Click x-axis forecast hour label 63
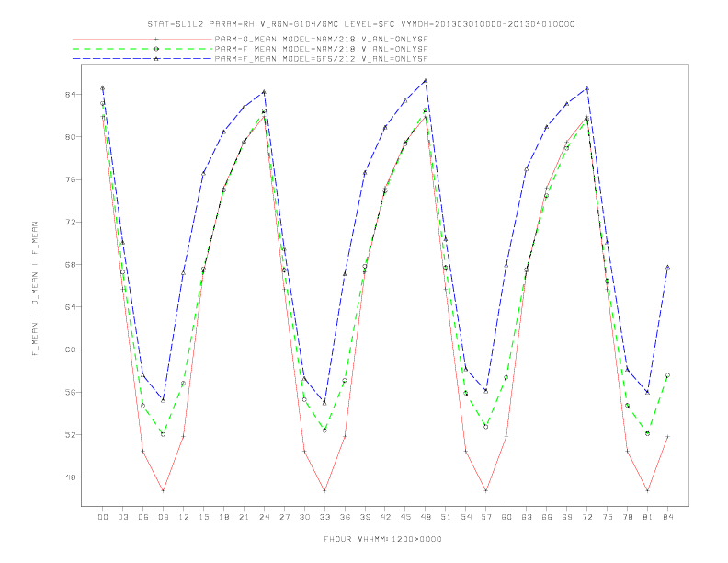This screenshot has height=563, width=728. point(527,517)
